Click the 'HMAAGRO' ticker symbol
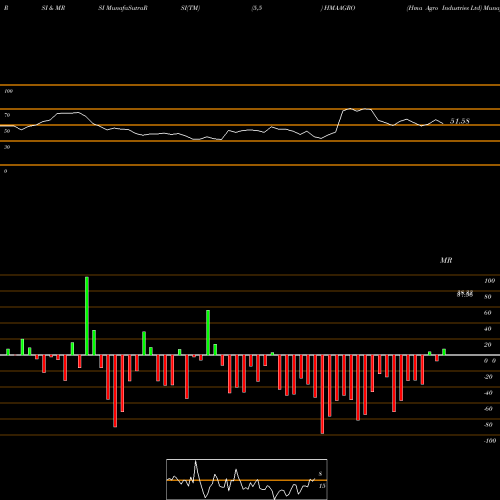Image resolution: width=500 pixels, height=500 pixels. click(x=339, y=8)
